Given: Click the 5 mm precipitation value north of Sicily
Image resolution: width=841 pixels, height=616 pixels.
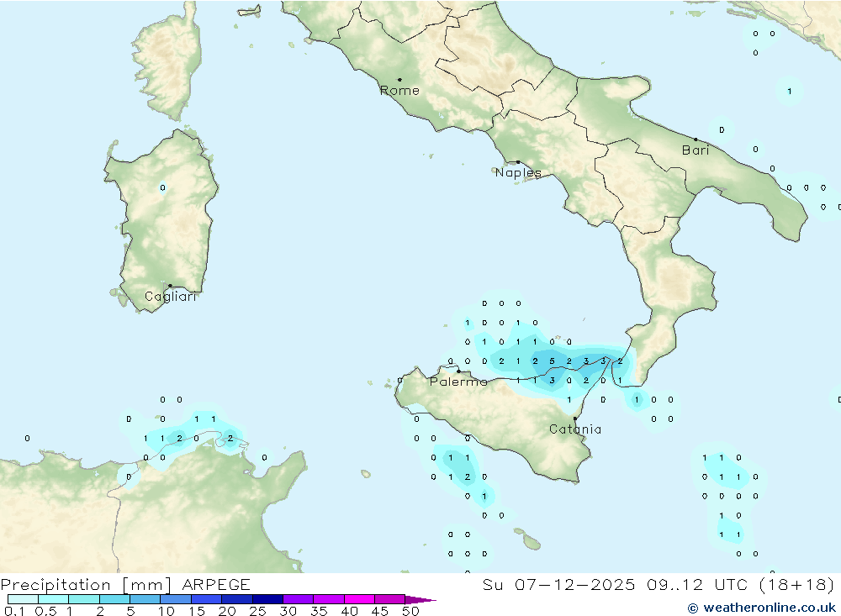Looking at the screenshot, I should (x=552, y=361).
